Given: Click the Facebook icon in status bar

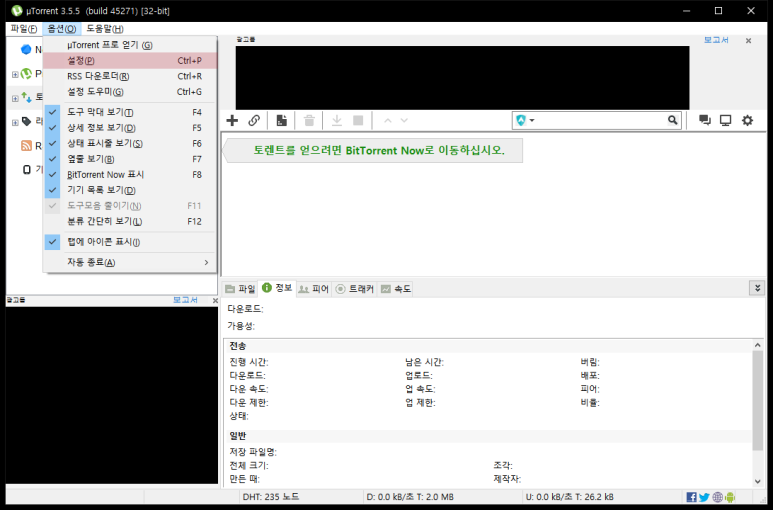Looking at the screenshot, I should click(x=692, y=497).
